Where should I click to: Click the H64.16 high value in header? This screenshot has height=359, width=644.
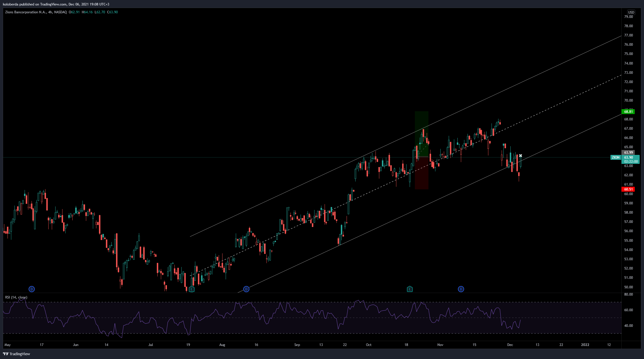point(87,12)
